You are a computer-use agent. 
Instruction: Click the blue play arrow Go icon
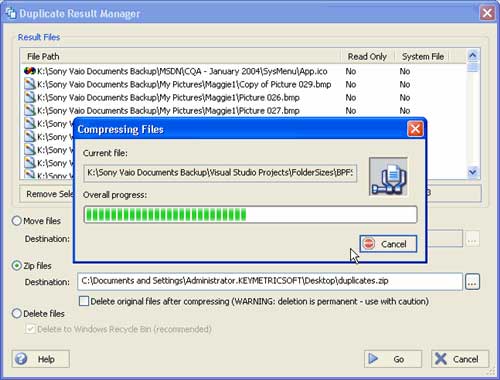pos(373,359)
